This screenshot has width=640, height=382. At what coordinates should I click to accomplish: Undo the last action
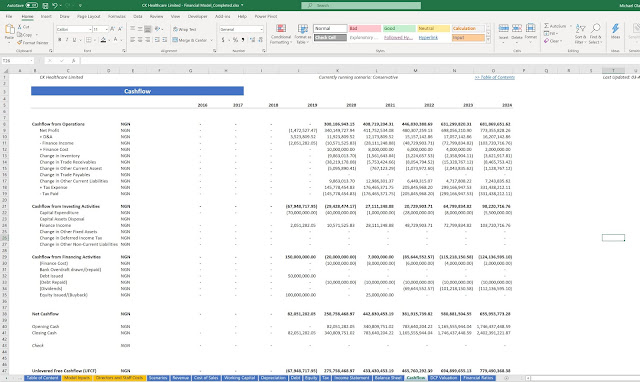pos(55,5)
